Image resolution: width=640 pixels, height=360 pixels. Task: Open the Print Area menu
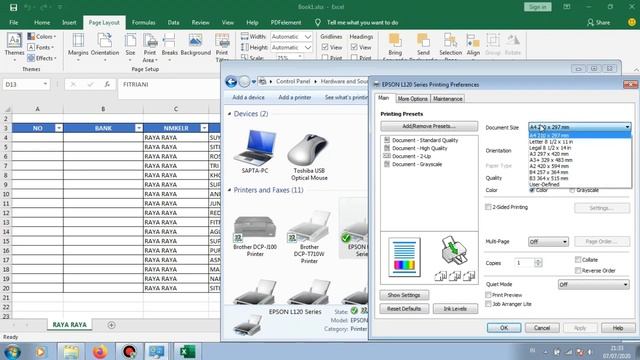pyautogui.click(x=150, y=47)
